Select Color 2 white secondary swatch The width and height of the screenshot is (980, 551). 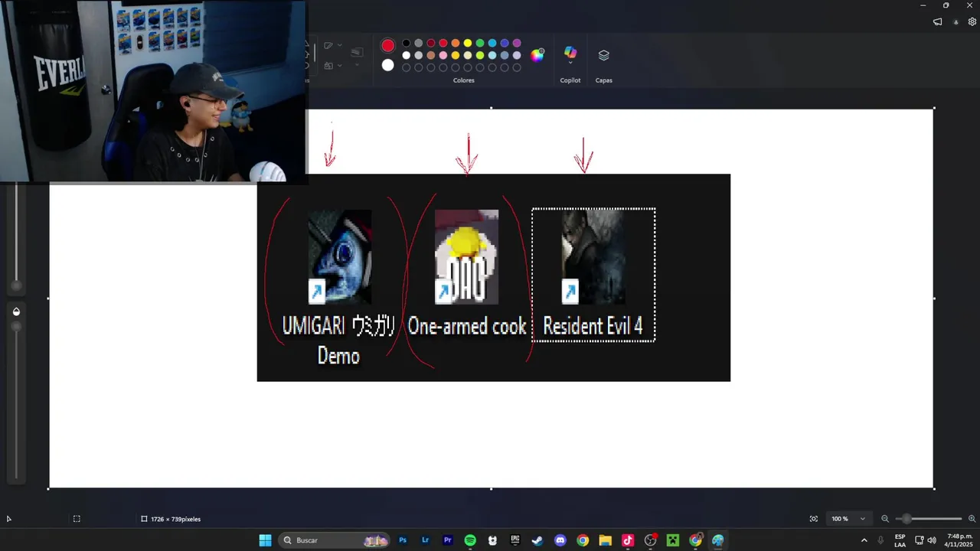387,65
